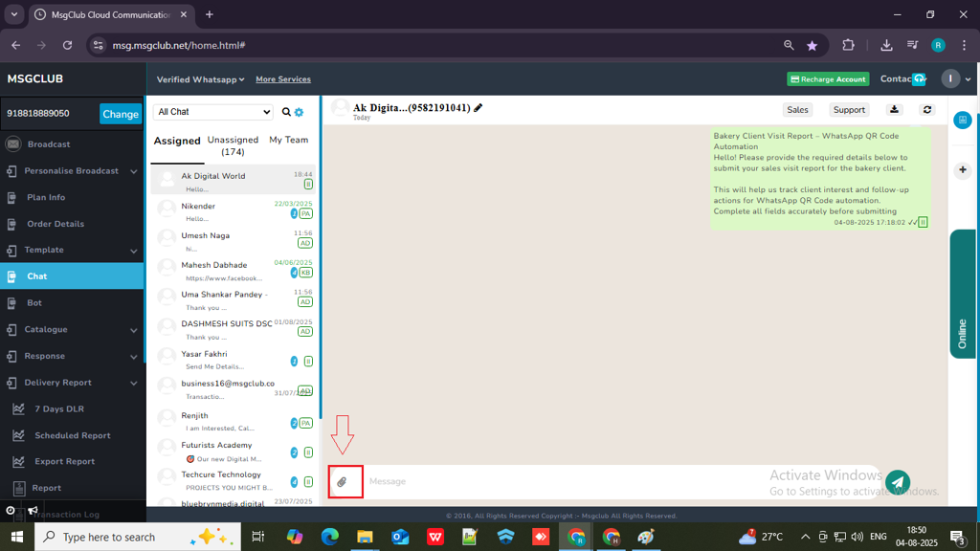Bookmark this page with star icon
The width and height of the screenshot is (980, 551).
point(812,46)
